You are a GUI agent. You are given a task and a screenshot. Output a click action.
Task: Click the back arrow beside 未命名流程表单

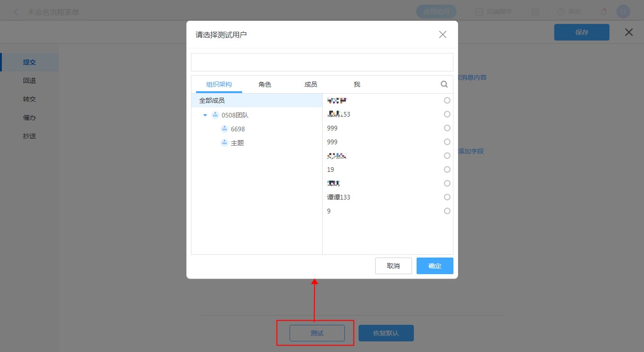[x=16, y=12]
